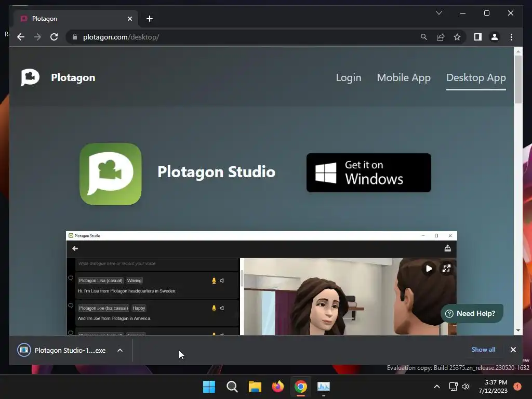Open network status tray icon
This screenshot has height=399, width=532.
[453, 387]
